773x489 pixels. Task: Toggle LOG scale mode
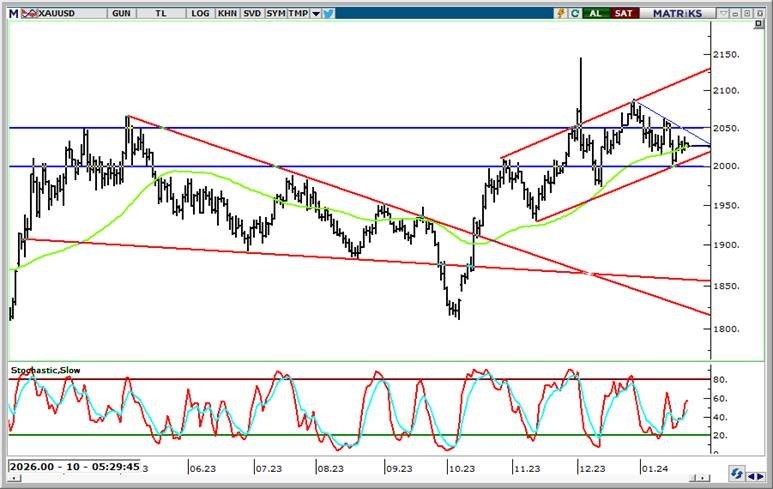200,13
